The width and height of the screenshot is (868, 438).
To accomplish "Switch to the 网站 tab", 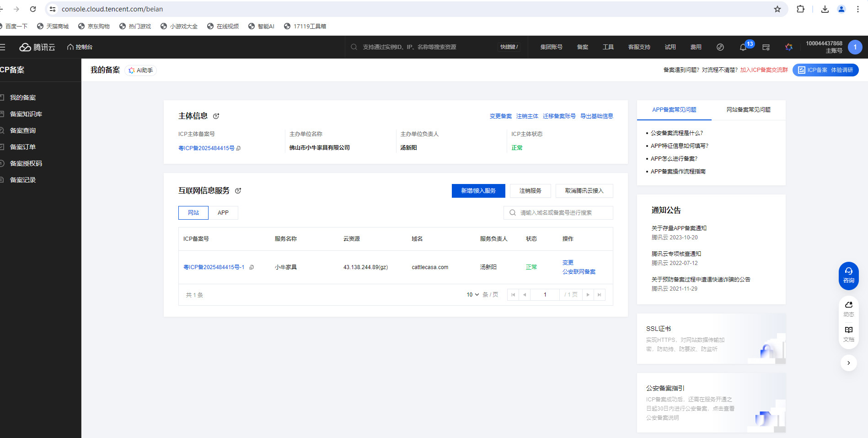I will [x=193, y=213].
